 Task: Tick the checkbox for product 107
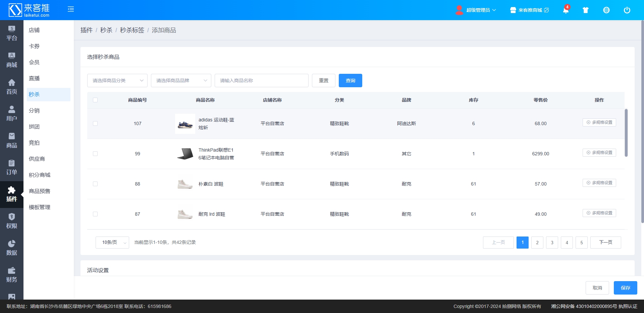(x=95, y=123)
